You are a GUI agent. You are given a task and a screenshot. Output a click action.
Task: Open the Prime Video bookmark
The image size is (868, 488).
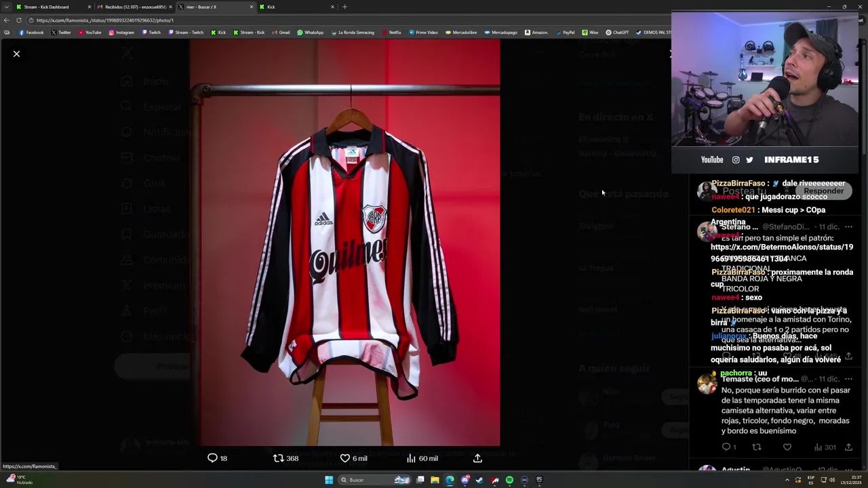click(423, 33)
